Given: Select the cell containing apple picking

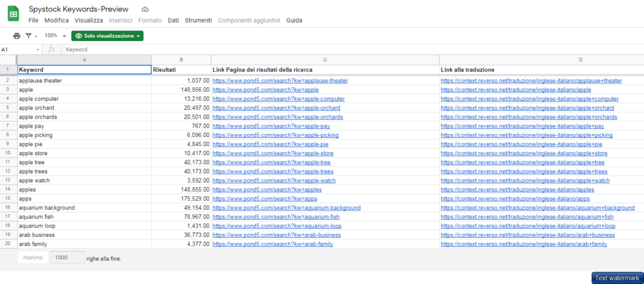Looking at the screenshot, I should pos(84,135).
